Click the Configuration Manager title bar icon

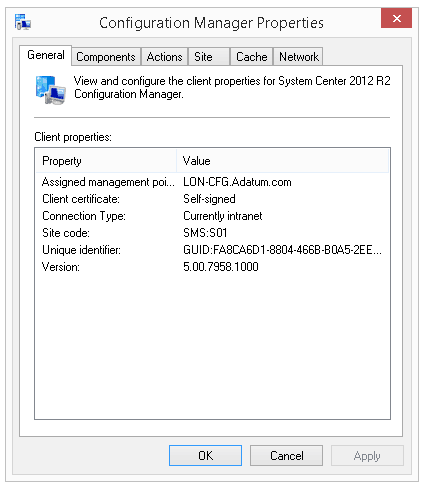pos(23,22)
